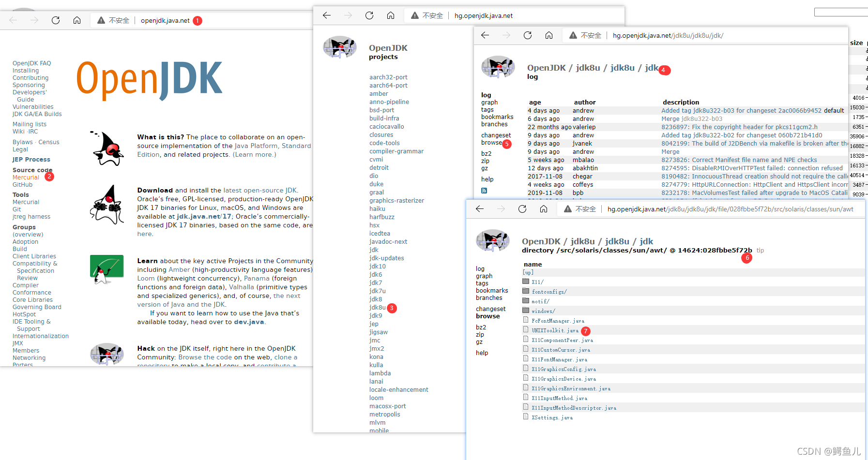Click not-secure warning icon in projects list window
This screenshot has height=460, width=868.
click(x=415, y=15)
